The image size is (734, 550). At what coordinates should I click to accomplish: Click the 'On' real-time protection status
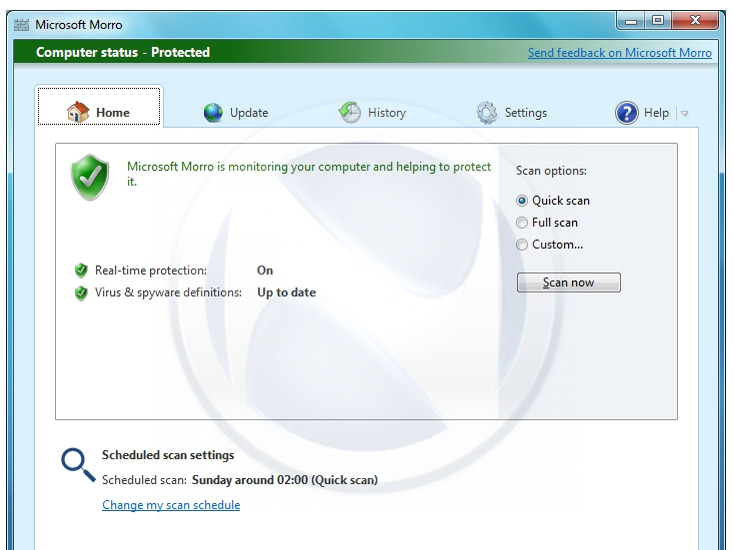tap(265, 270)
